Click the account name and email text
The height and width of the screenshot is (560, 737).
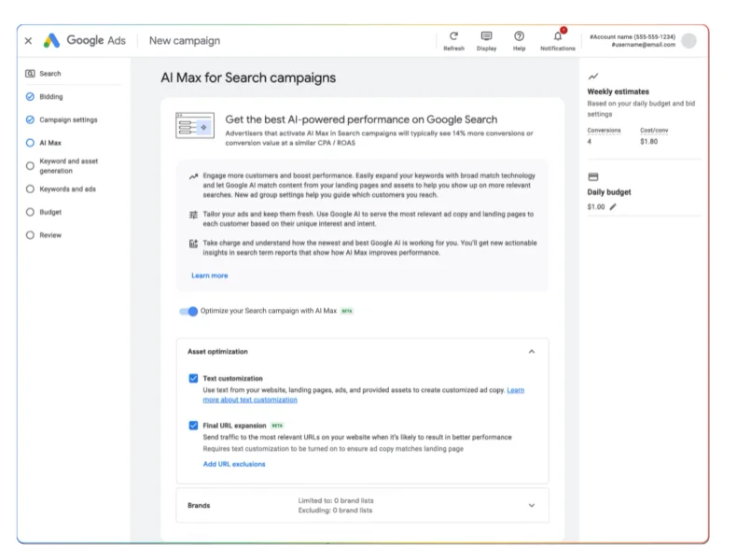[633, 41]
